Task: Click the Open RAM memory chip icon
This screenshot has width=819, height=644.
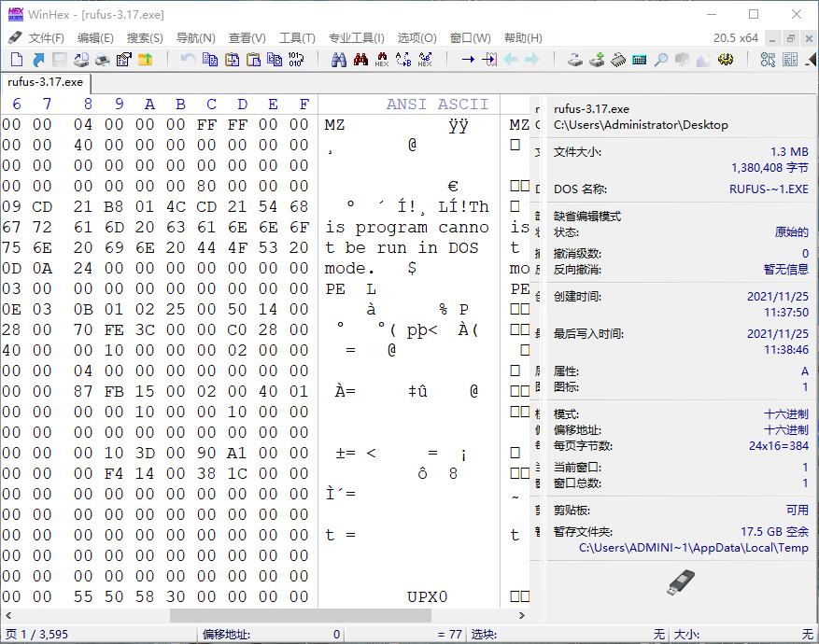Action: (x=618, y=60)
